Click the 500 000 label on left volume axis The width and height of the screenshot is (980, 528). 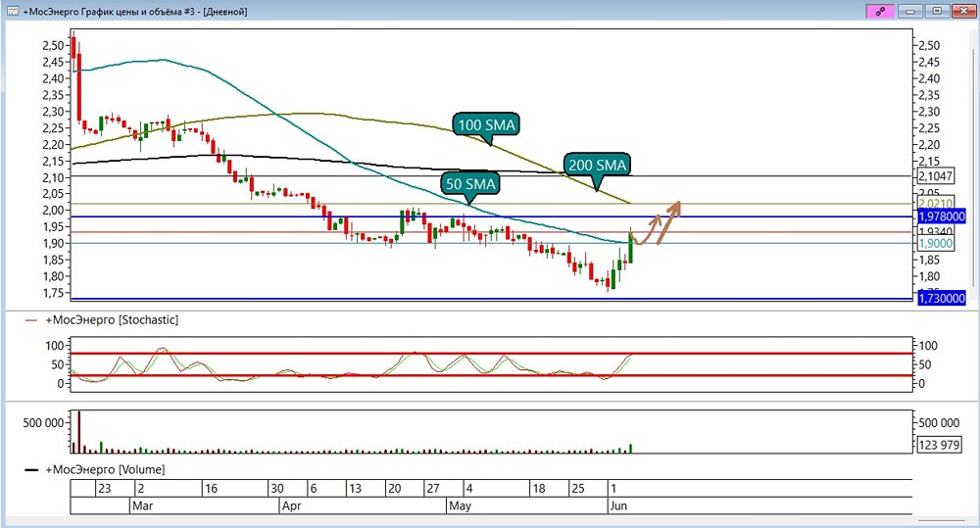coord(43,423)
